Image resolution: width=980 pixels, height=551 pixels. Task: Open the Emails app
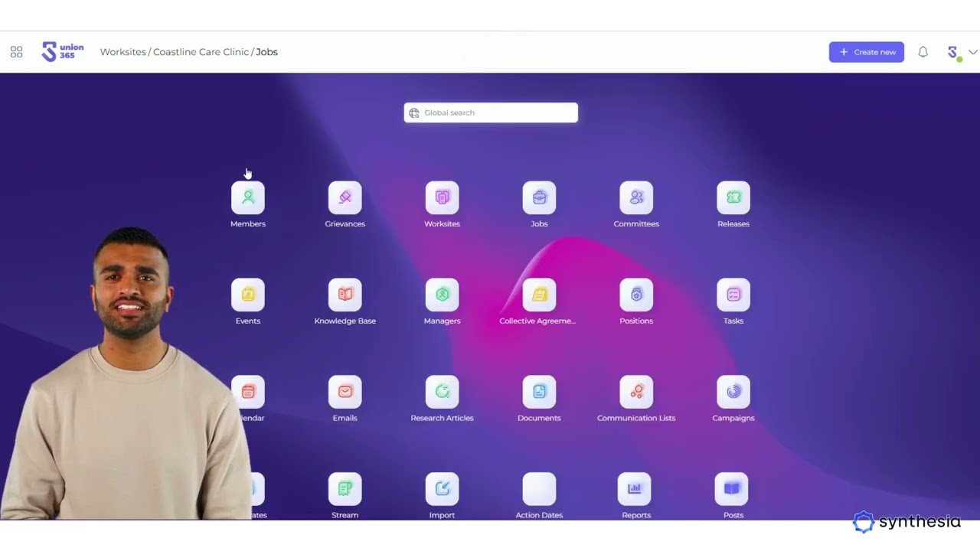point(345,393)
